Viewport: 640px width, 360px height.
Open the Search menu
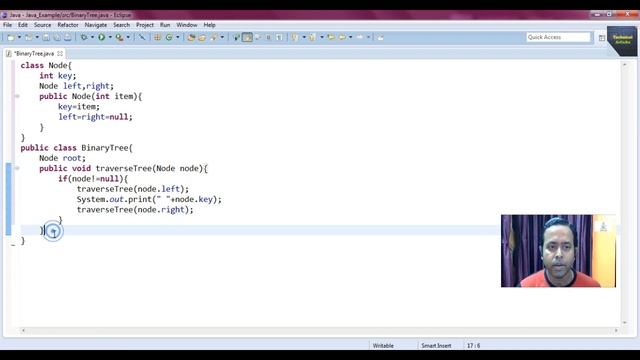(x=121, y=25)
